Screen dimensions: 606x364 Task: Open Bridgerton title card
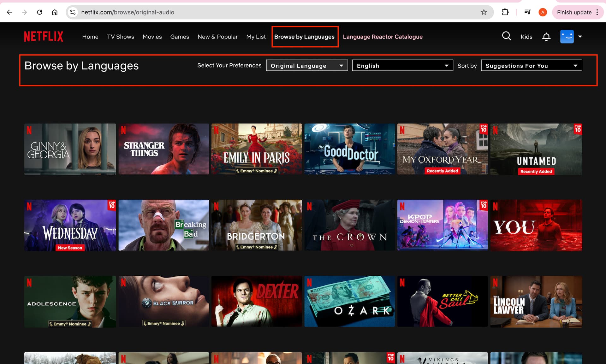click(x=257, y=225)
